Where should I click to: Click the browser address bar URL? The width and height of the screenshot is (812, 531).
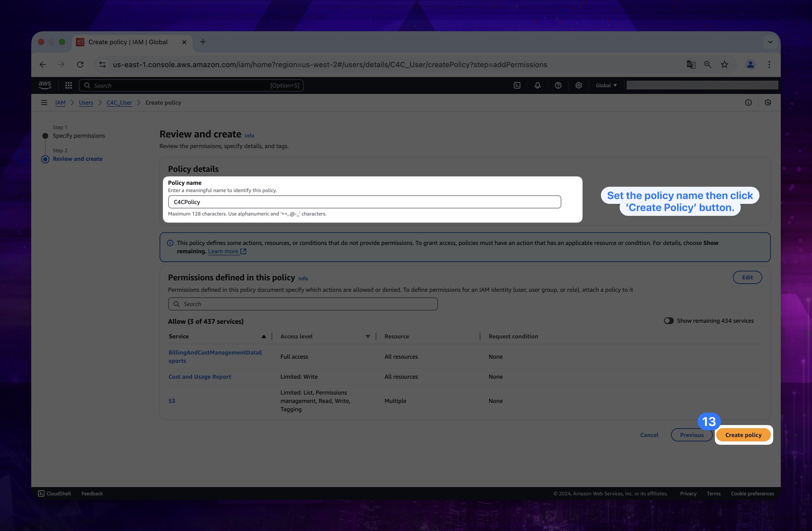click(329, 65)
